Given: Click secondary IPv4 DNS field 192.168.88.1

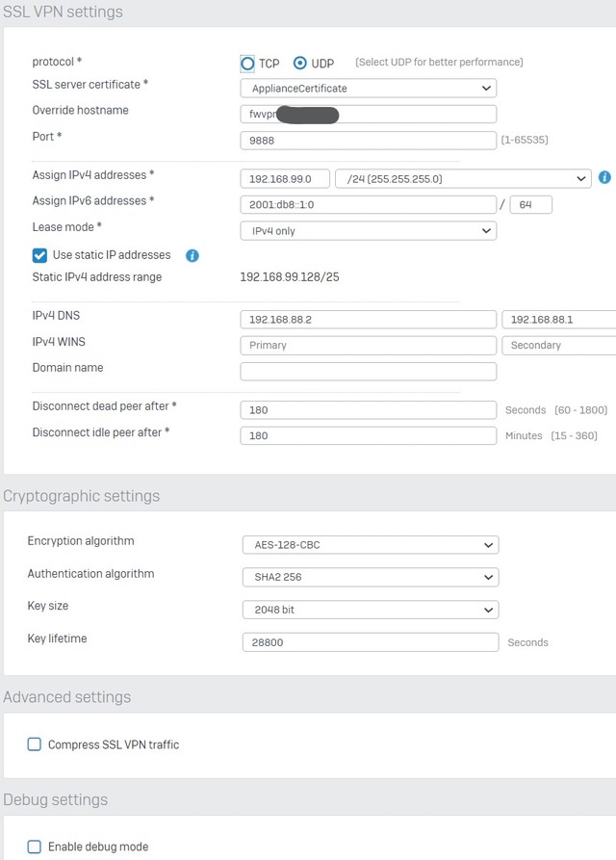Looking at the screenshot, I should (x=559, y=320).
